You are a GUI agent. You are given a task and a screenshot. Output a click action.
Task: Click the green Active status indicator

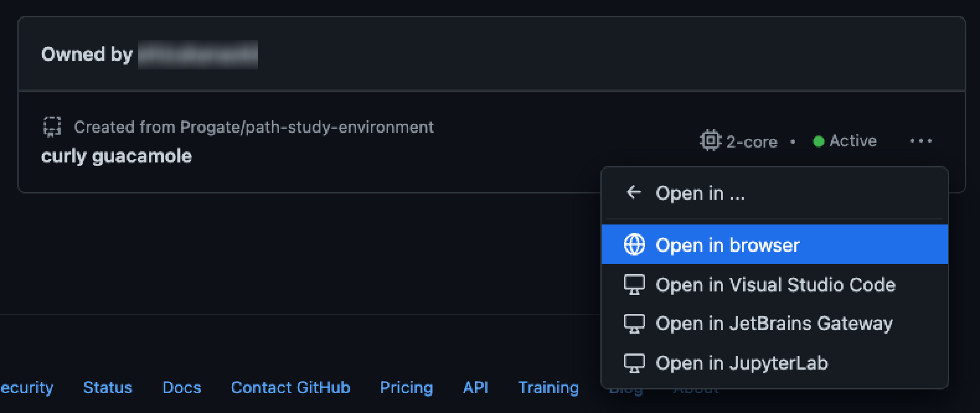tap(819, 141)
